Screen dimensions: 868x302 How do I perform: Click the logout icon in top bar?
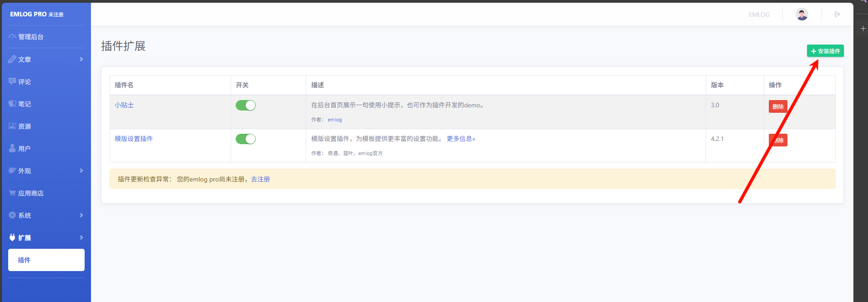pos(837,15)
